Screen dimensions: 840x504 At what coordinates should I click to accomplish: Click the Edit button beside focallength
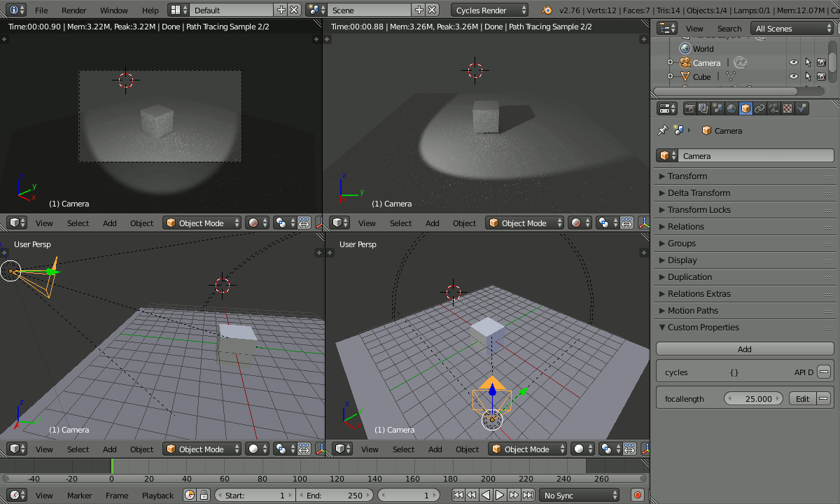coord(802,398)
